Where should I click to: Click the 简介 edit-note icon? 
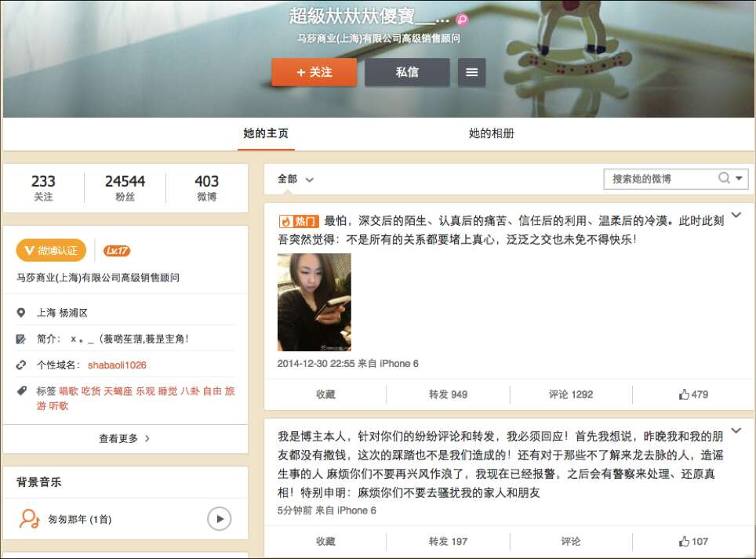[x=20, y=339]
